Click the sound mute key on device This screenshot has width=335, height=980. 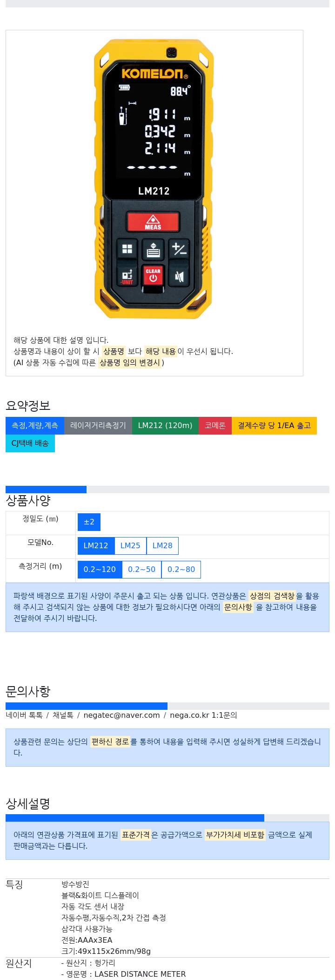(x=179, y=277)
